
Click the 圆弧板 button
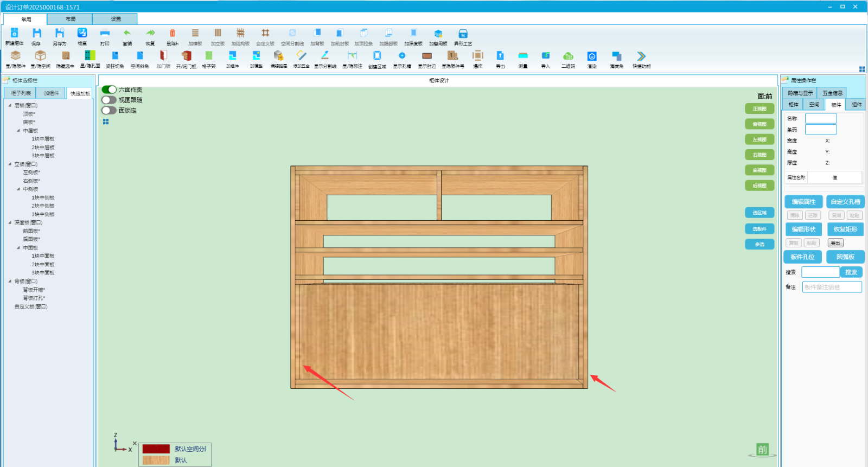845,257
